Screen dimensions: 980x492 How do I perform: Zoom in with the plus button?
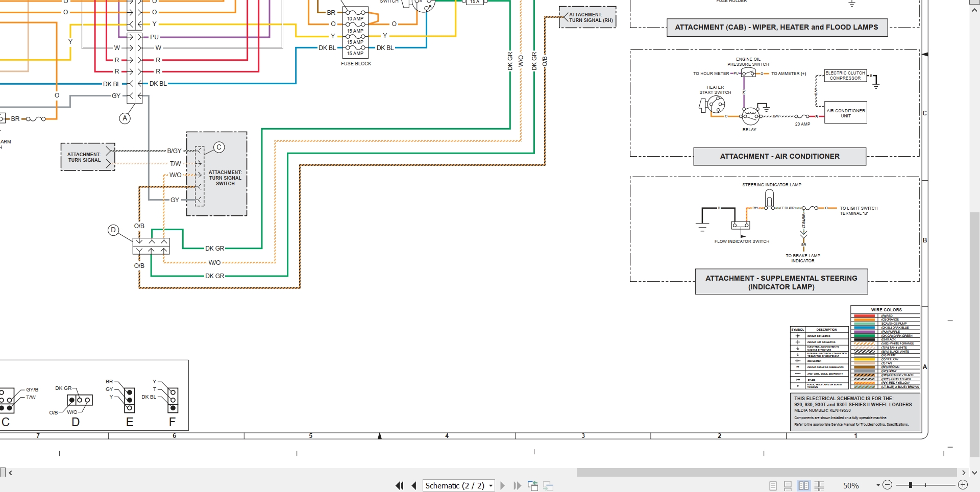[x=963, y=485]
